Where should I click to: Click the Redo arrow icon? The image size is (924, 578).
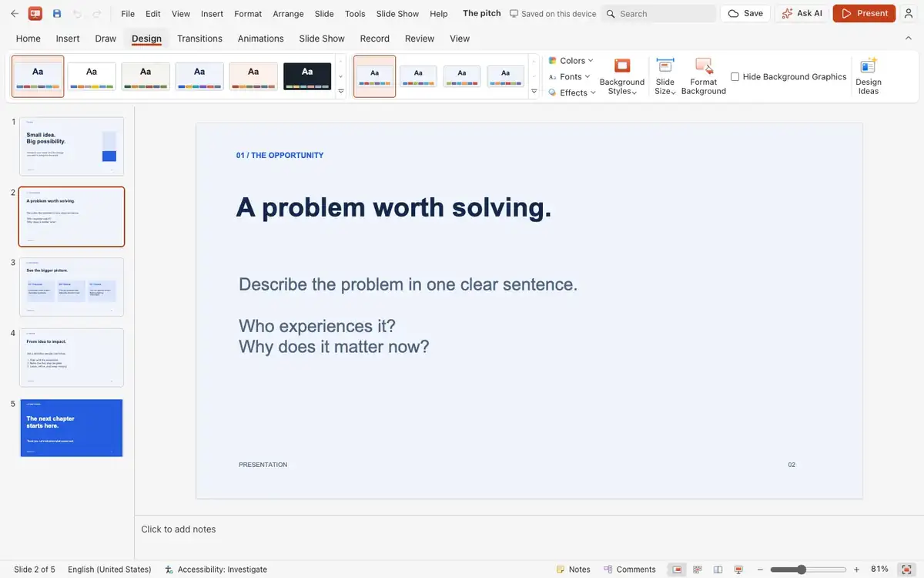coord(97,14)
